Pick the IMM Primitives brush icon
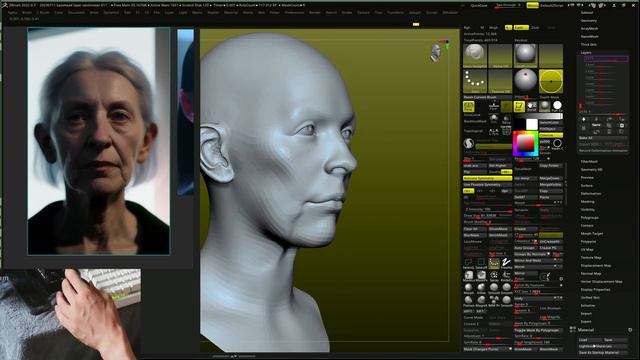This screenshot has width=640, height=360. tap(494, 301)
